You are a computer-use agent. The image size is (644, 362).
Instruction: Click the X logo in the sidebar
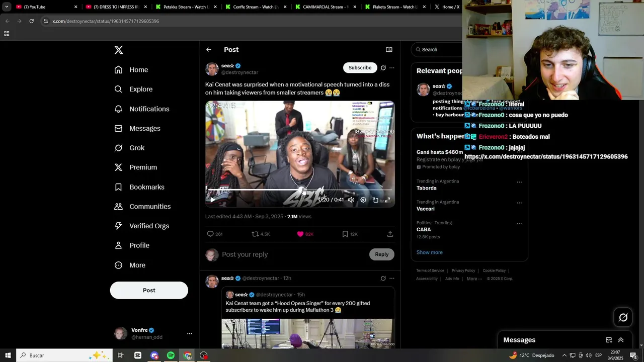point(119,50)
